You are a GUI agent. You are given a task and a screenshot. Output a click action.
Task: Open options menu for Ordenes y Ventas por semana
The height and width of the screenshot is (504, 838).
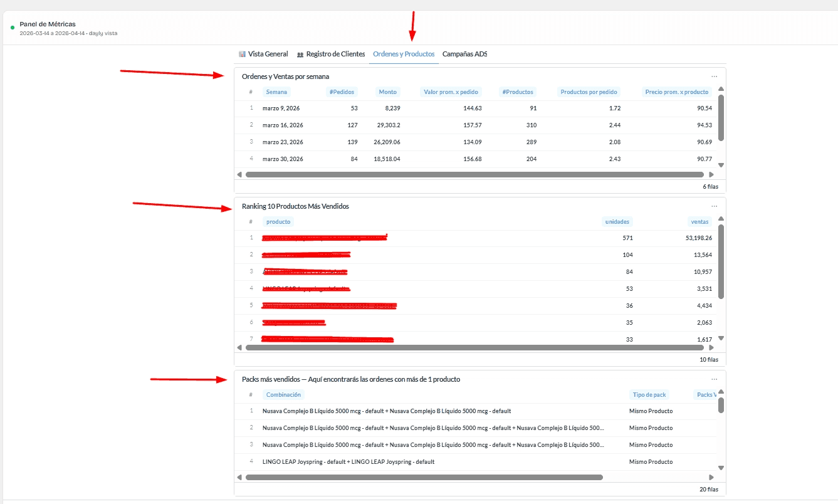[714, 76]
